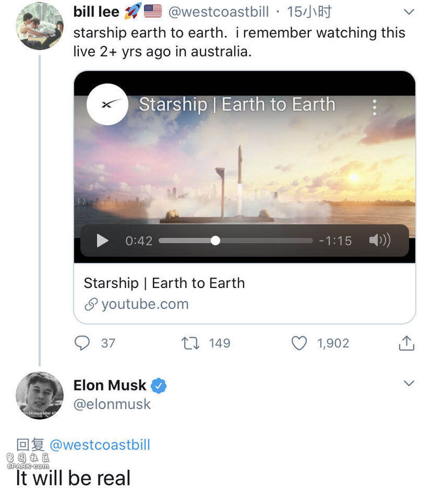Click the bill lee display name

coord(96,12)
